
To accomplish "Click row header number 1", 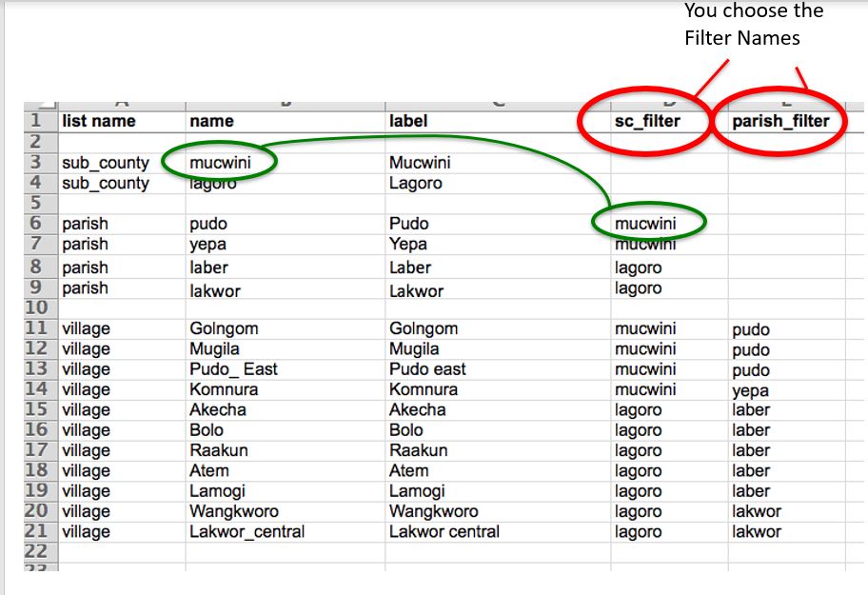I will point(36,121).
